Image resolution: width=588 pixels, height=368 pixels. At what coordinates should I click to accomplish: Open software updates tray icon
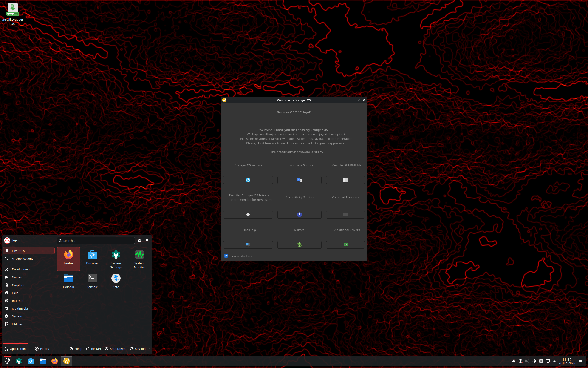point(520,361)
